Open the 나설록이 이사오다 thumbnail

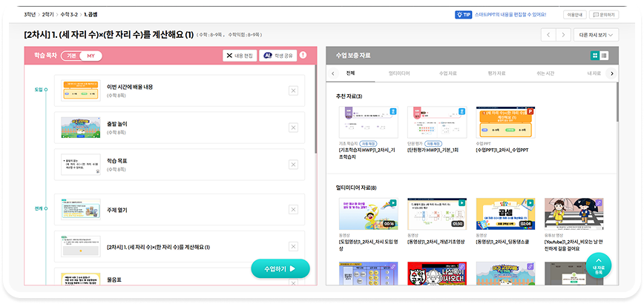click(437, 274)
